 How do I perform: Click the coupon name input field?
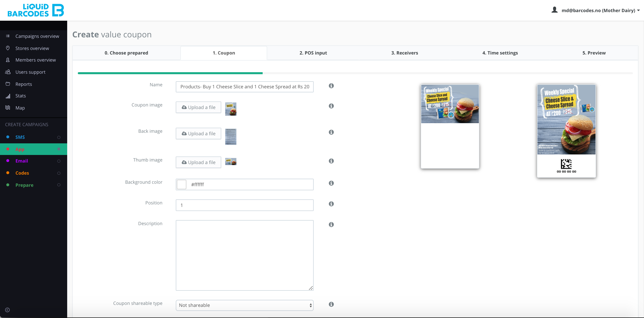[x=245, y=86]
